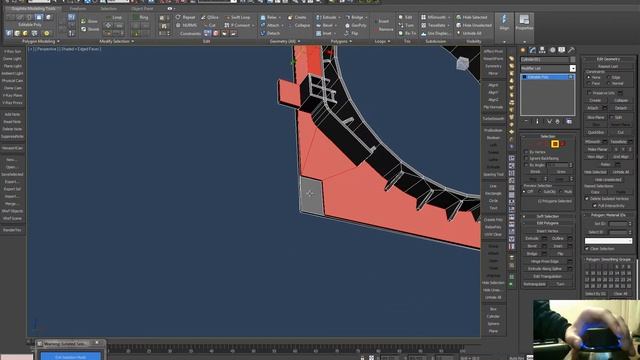The width and height of the screenshot is (640, 360).
Task: Switch to Graphite Modeling Tools tab
Action: pyautogui.click(x=33, y=8)
